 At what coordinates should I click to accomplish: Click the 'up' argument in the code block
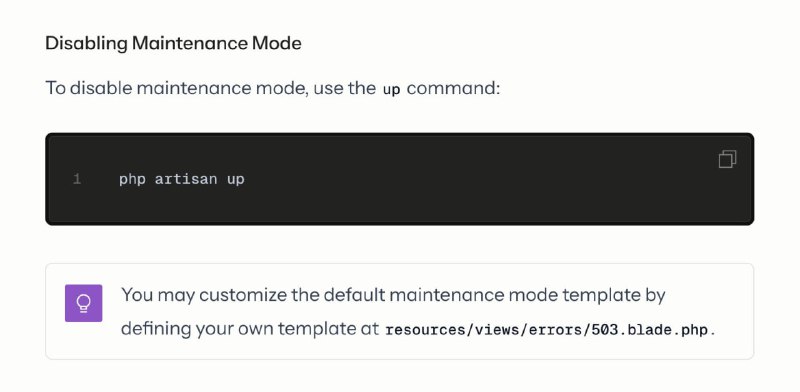coord(236,180)
